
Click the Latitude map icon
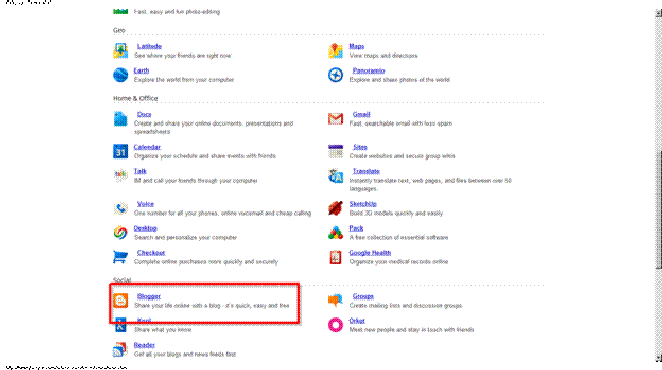point(120,51)
